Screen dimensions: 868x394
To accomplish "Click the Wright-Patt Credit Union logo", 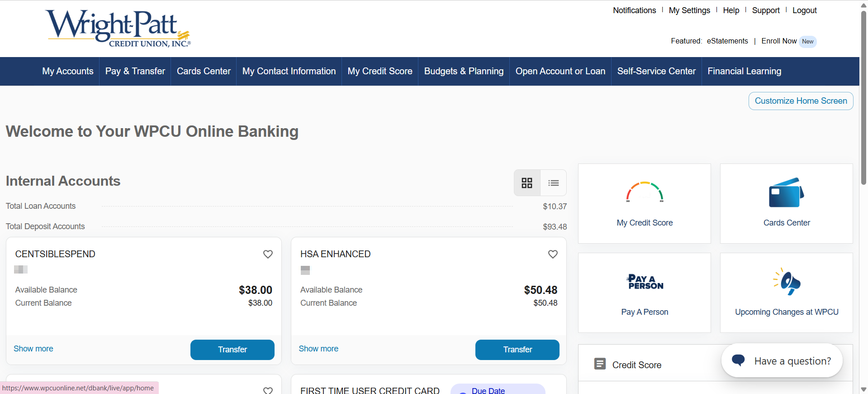I will [119, 28].
